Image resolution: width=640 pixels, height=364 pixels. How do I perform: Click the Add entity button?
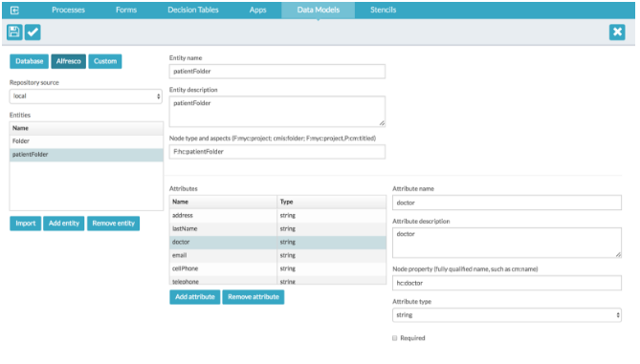click(64, 224)
